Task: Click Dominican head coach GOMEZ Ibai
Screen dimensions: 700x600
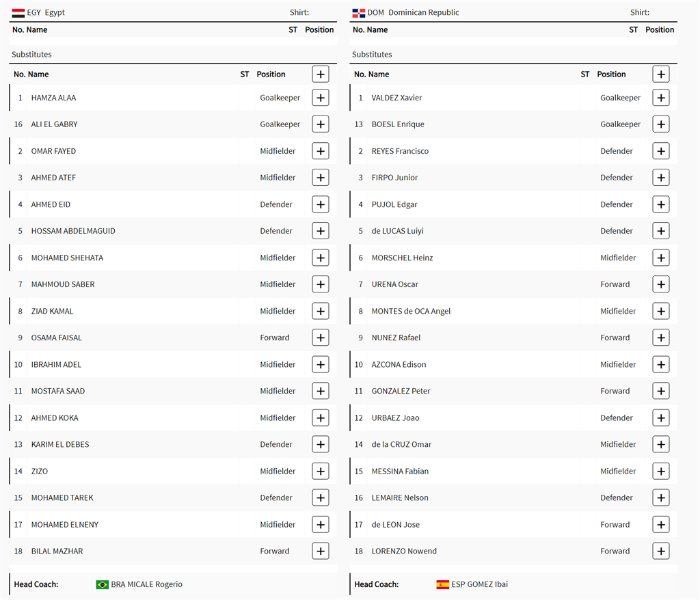Action: tap(479, 584)
